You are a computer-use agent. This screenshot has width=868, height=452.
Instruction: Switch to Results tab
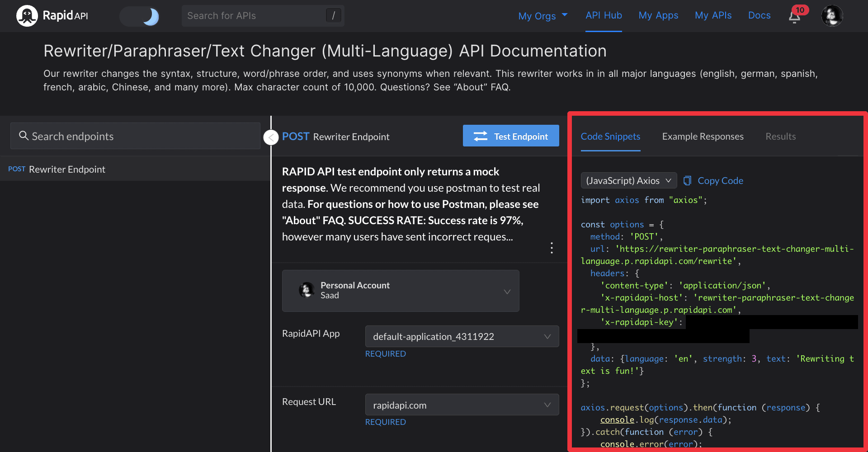(x=780, y=137)
